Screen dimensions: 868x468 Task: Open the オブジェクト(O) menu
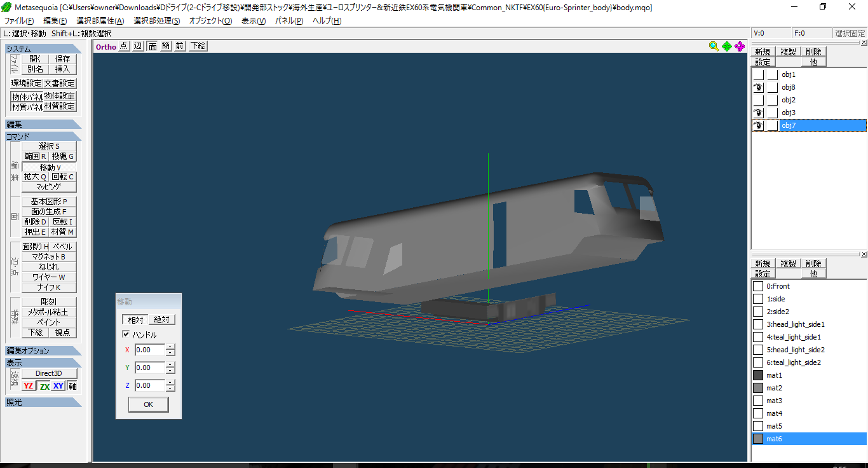pos(210,21)
